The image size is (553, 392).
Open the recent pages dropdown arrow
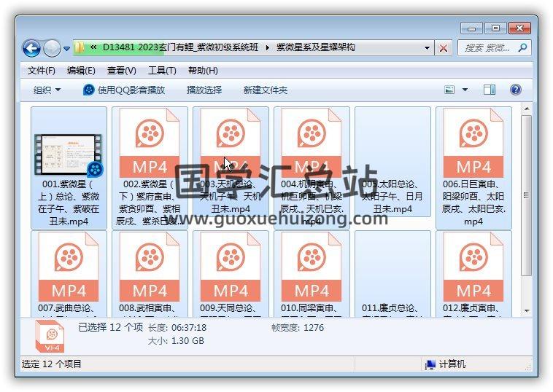(x=66, y=49)
